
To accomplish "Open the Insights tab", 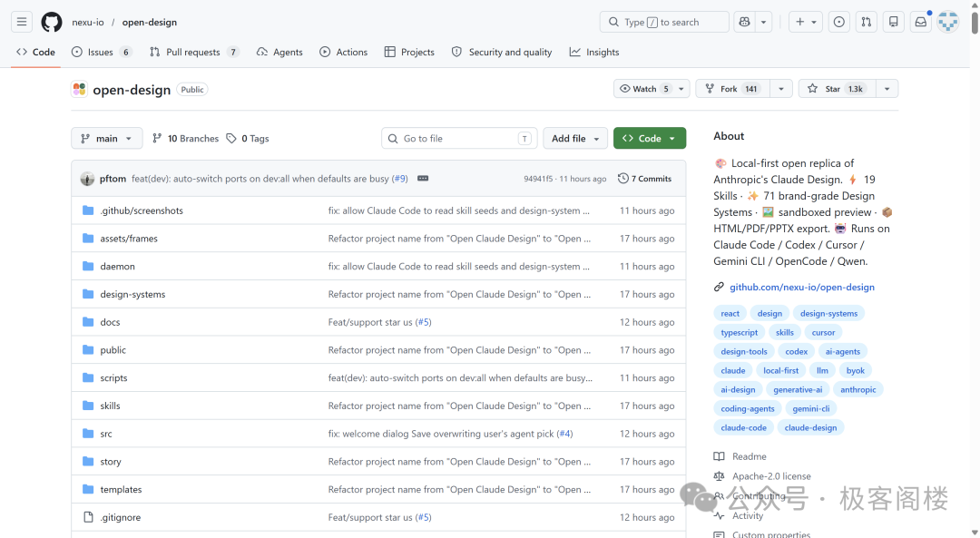I will pos(594,52).
